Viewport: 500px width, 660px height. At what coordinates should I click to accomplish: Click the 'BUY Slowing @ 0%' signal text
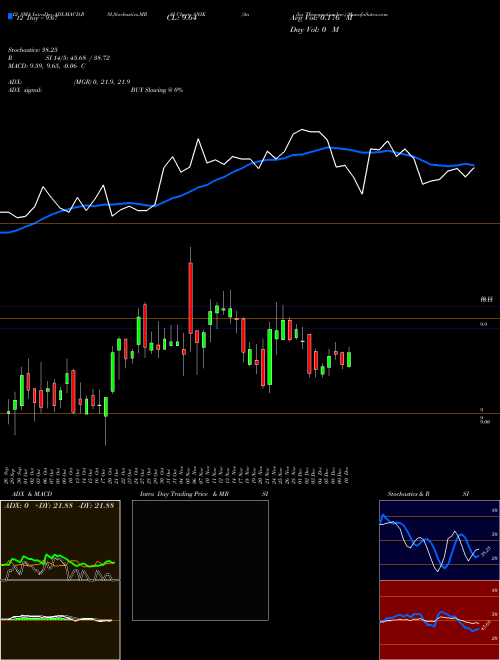[157, 90]
